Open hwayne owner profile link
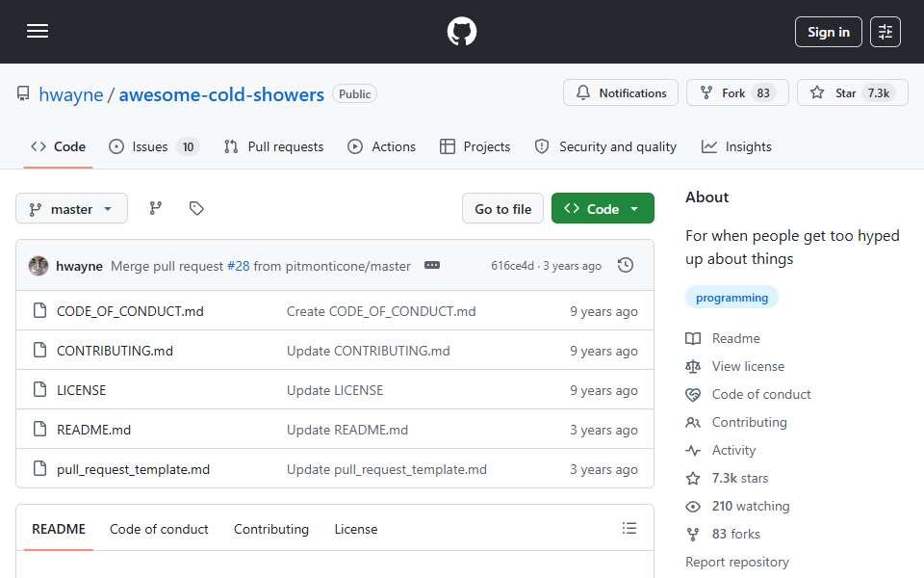Image resolution: width=924 pixels, height=578 pixels. pos(70,94)
